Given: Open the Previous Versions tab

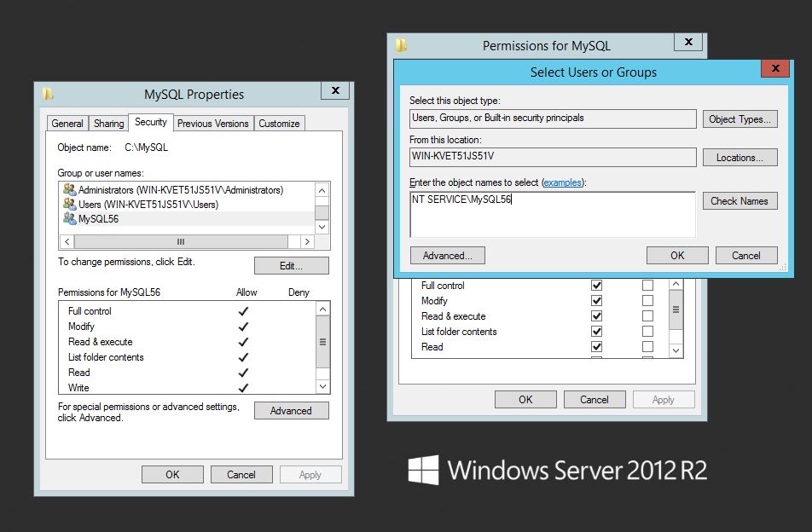Looking at the screenshot, I should coord(212,124).
